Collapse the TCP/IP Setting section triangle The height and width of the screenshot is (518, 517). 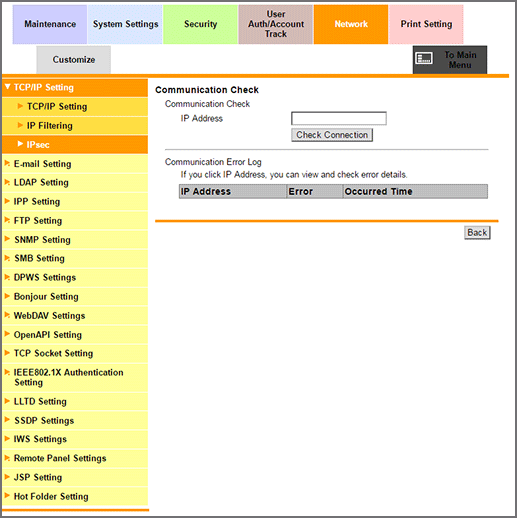7,87
